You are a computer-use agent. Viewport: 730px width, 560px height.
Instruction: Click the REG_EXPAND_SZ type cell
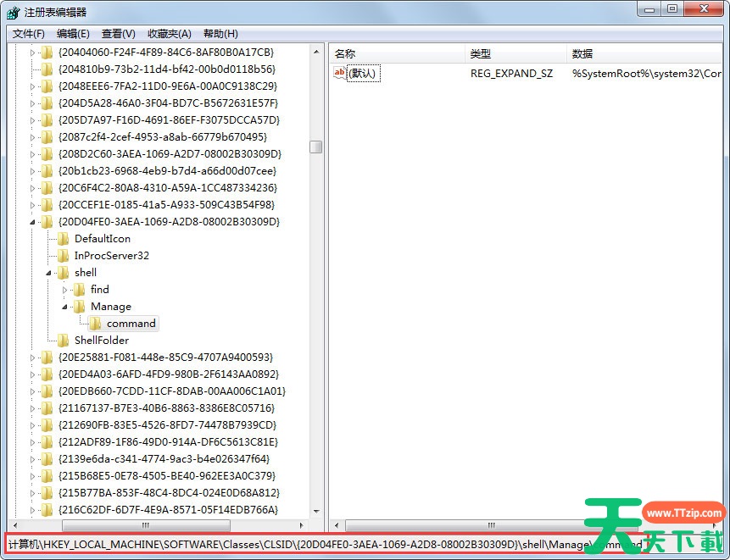(x=511, y=74)
